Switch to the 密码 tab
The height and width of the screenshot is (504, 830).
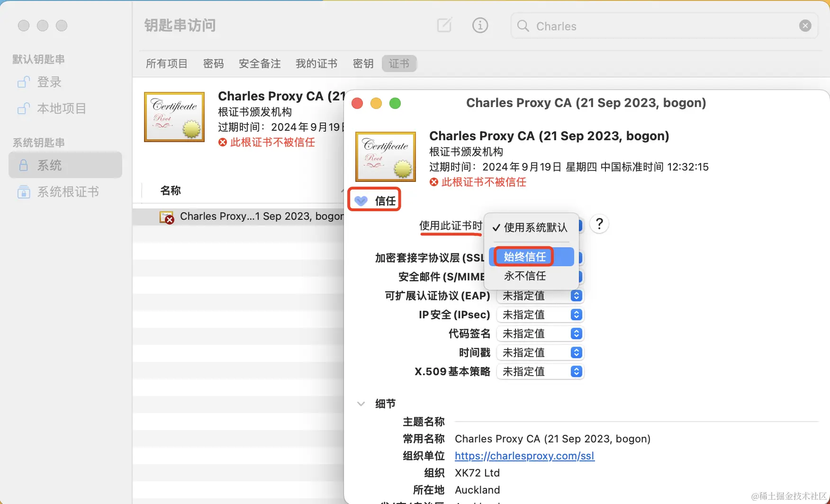click(x=213, y=63)
